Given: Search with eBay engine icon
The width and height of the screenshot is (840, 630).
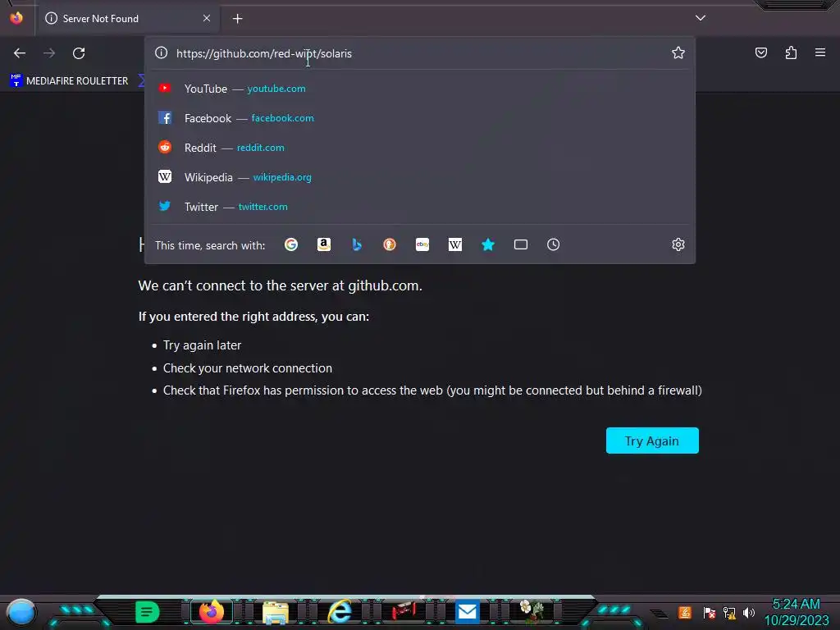Looking at the screenshot, I should (422, 244).
